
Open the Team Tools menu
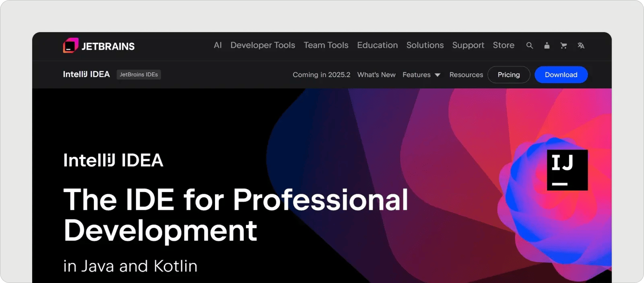click(x=326, y=45)
